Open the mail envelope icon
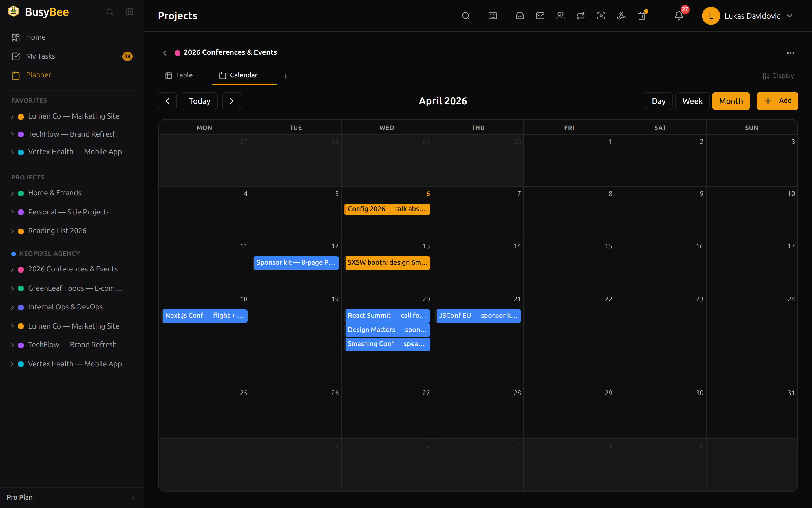 540,16
